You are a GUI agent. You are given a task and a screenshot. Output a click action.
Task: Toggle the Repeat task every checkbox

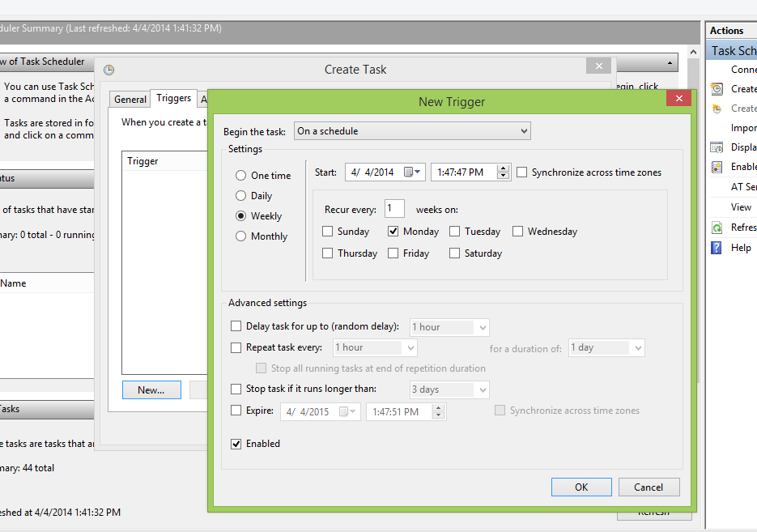point(236,347)
